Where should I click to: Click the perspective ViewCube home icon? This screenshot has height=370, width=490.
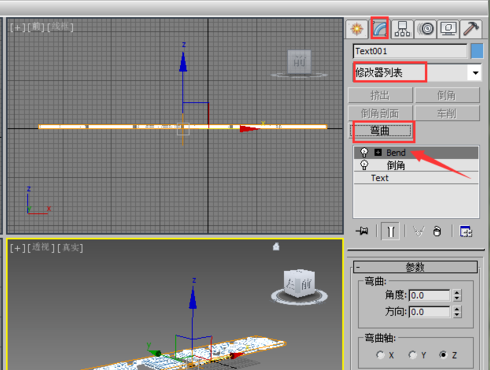276,247
